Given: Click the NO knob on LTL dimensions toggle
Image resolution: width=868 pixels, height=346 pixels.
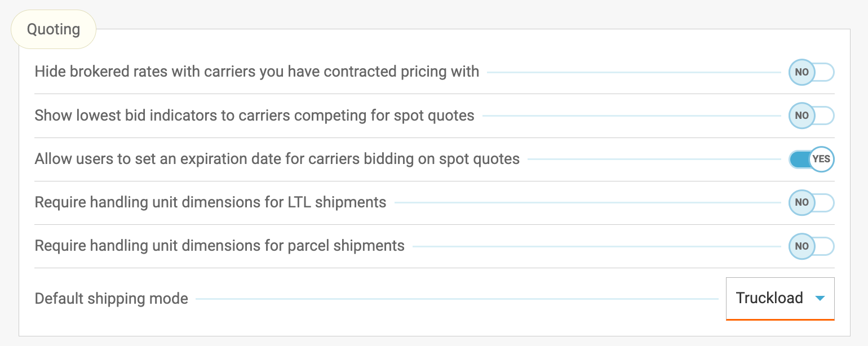Looking at the screenshot, I should pos(801,203).
